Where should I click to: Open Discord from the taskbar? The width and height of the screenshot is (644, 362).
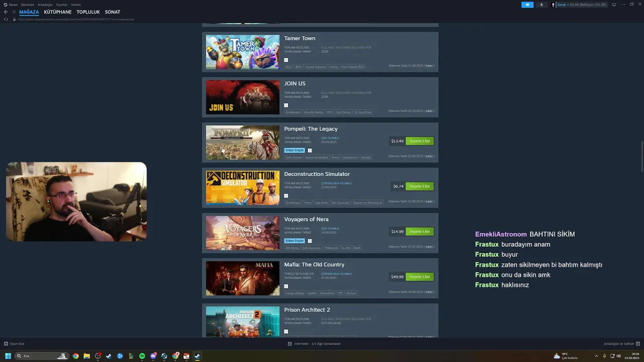point(153,356)
